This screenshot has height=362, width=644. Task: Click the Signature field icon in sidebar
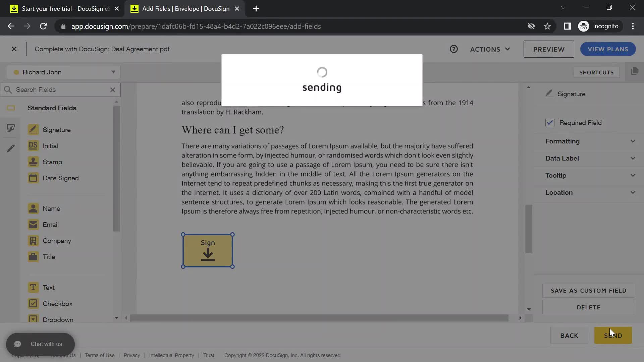coord(33,129)
